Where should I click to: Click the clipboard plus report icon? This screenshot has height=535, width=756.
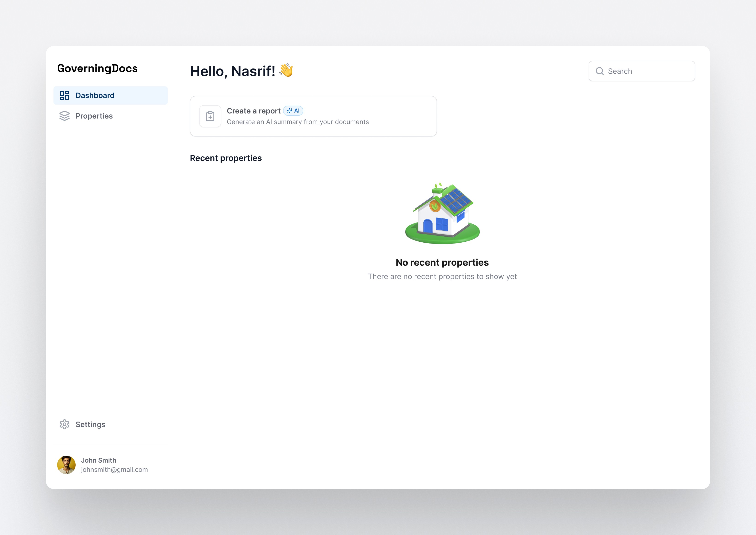[x=210, y=116]
